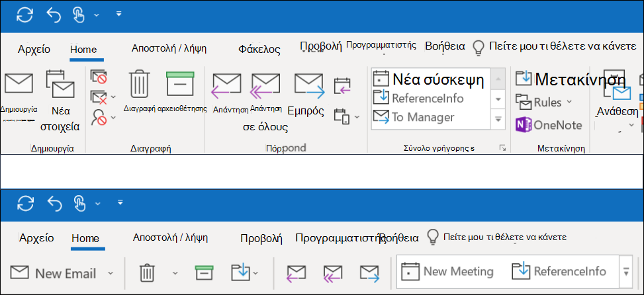Click Touch/Mouse mode icon in bottom window
The image size is (644, 295).
[79, 202]
